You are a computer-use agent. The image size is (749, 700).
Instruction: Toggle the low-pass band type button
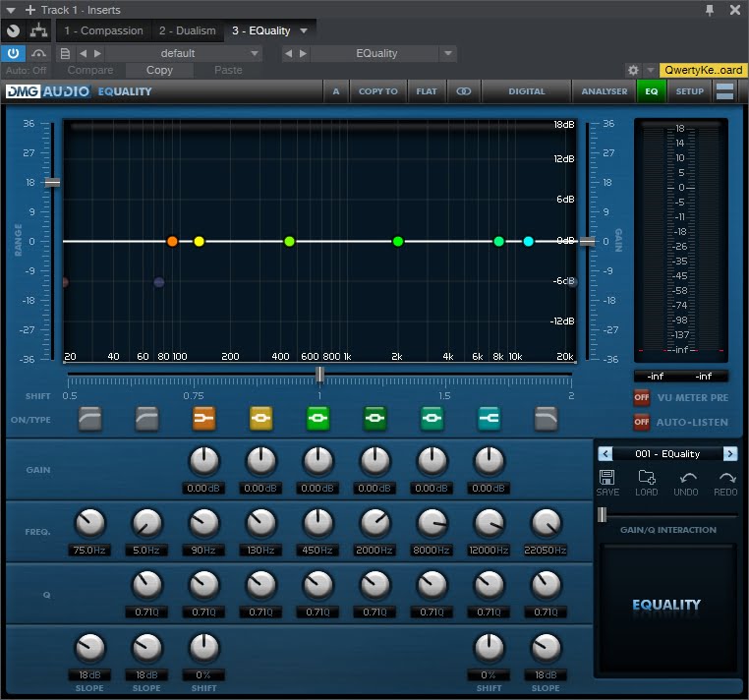pyautogui.click(x=546, y=419)
